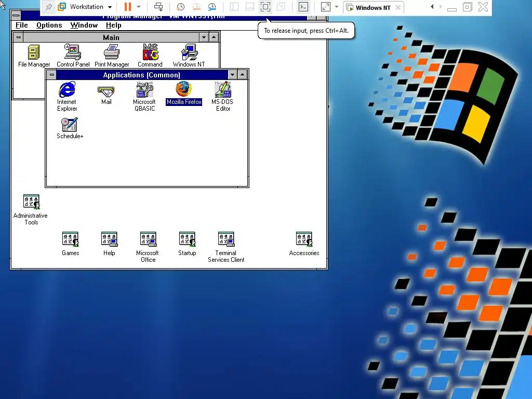Click the stretch guest button
The width and height of the screenshot is (532, 399).
point(325,7)
